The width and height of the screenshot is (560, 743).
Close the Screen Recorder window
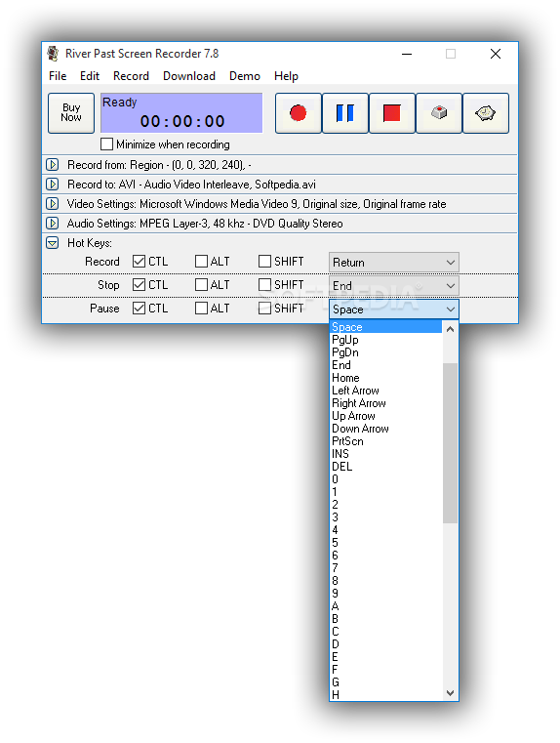[496, 54]
